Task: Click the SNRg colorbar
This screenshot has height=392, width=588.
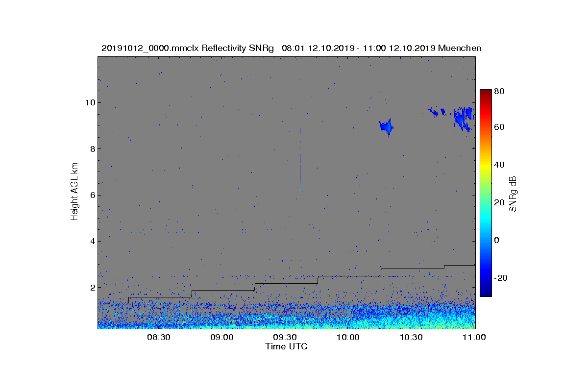Action: [486, 193]
